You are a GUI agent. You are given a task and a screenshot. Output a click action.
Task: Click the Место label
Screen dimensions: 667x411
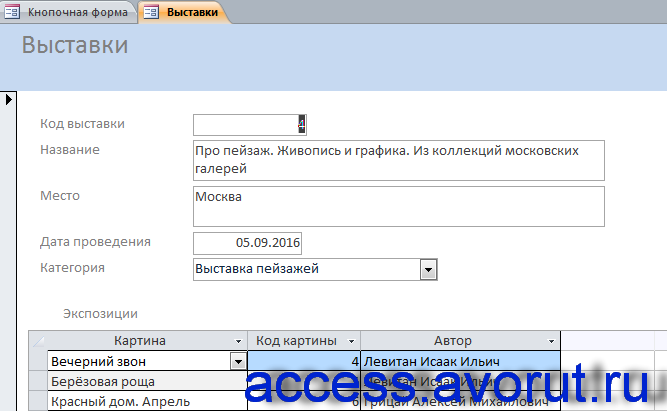[60, 196]
